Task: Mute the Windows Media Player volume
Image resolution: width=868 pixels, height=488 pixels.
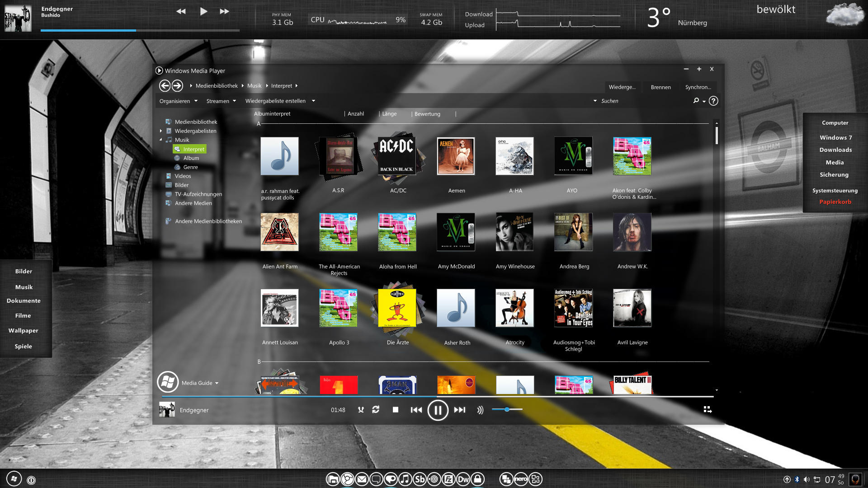Action: [480, 410]
